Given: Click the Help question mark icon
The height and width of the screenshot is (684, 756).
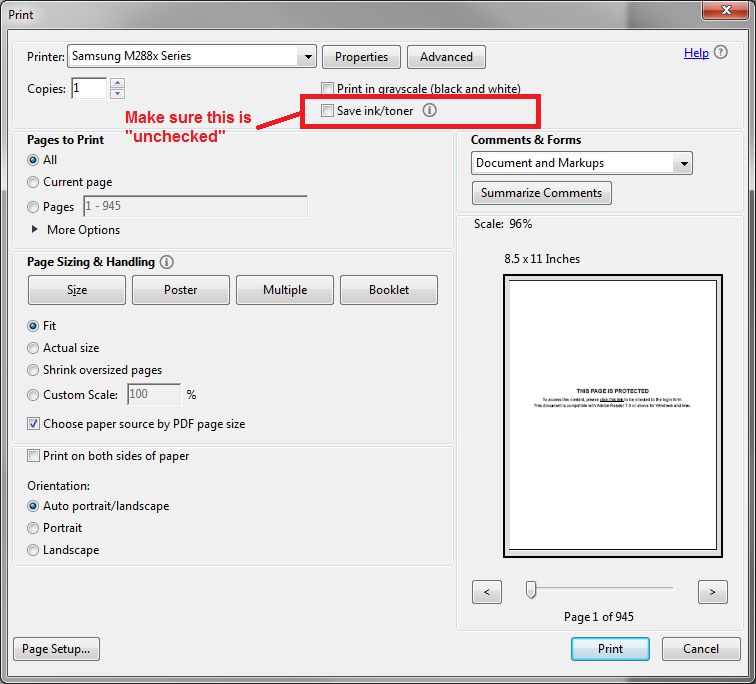Looking at the screenshot, I should click(721, 53).
